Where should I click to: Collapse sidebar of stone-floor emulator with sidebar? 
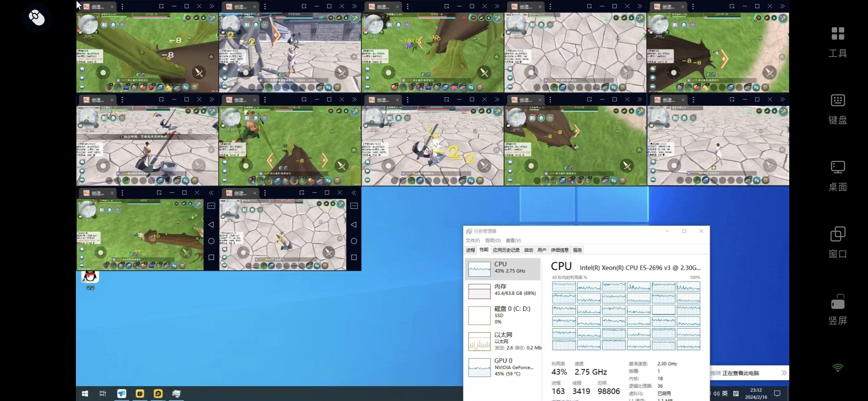pos(354,193)
